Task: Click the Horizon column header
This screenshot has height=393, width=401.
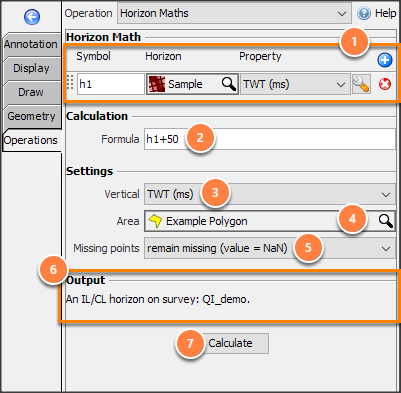Action: pos(163,56)
